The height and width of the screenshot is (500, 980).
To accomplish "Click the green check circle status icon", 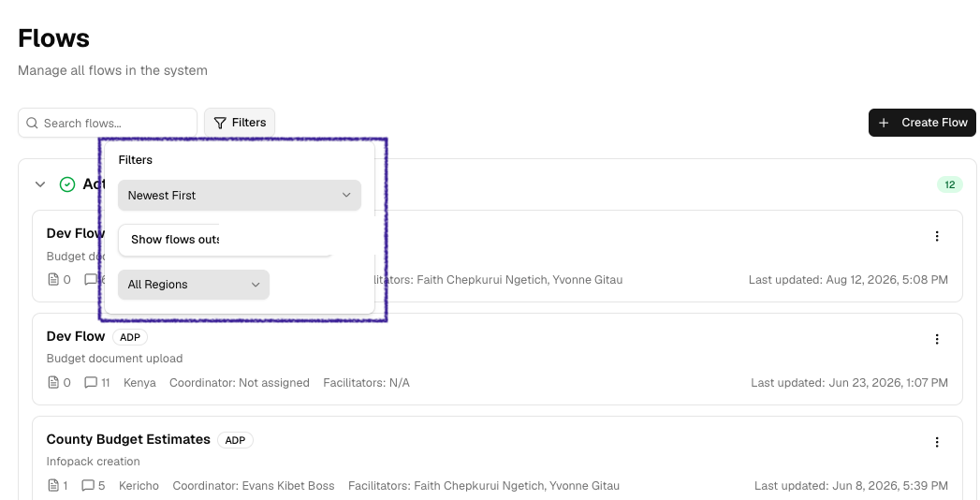I will tap(67, 184).
